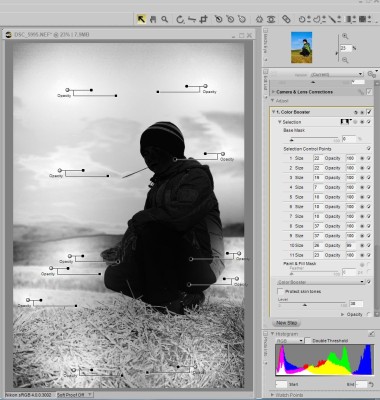Image resolution: width=380 pixels, height=400 pixels.
Task: Toggle show selection for control point 4
Action: [x=362, y=187]
